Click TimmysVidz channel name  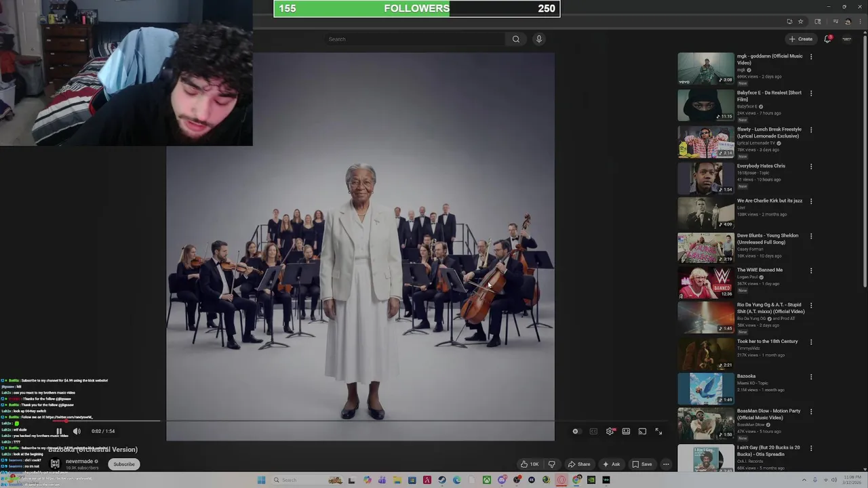pyautogui.click(x=749, y=348)
